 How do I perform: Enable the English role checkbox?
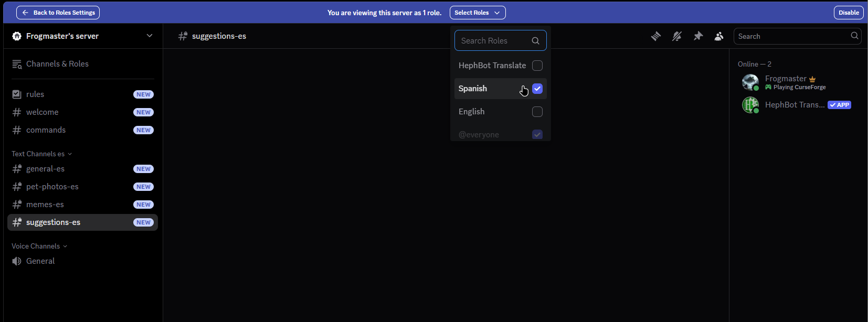pos(537,112)
